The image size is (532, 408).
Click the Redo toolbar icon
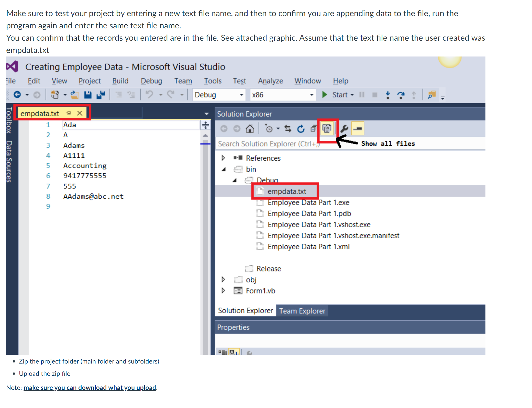[171, 95]
